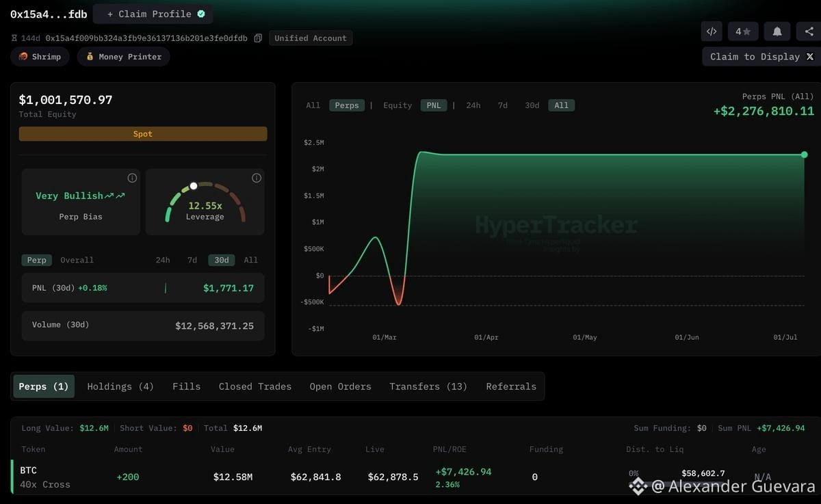821x504 pixels.
Task: Set chart range to 7d
Action: click(x=503, y=105)
